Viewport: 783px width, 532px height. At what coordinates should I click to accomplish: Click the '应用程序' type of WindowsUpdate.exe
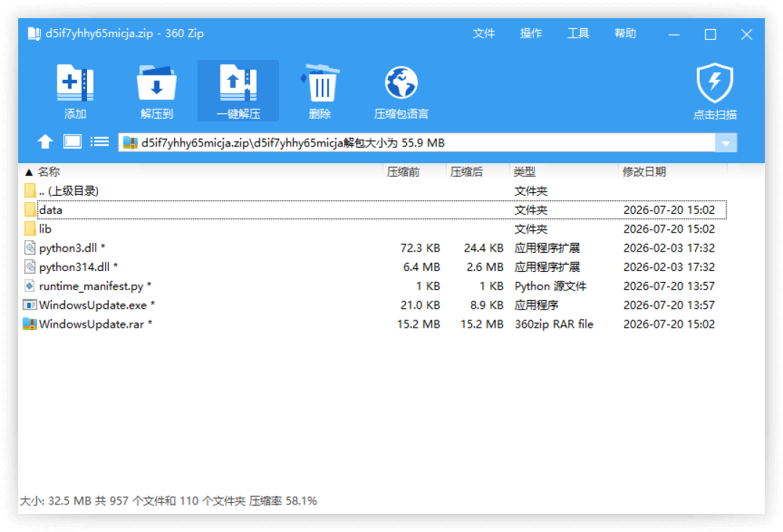click(536, 305)
